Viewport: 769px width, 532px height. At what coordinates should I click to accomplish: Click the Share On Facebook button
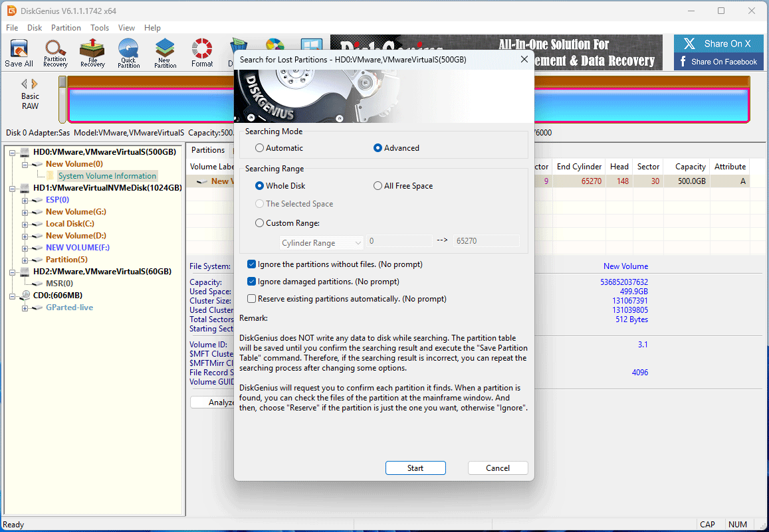[x=718, y=61]
